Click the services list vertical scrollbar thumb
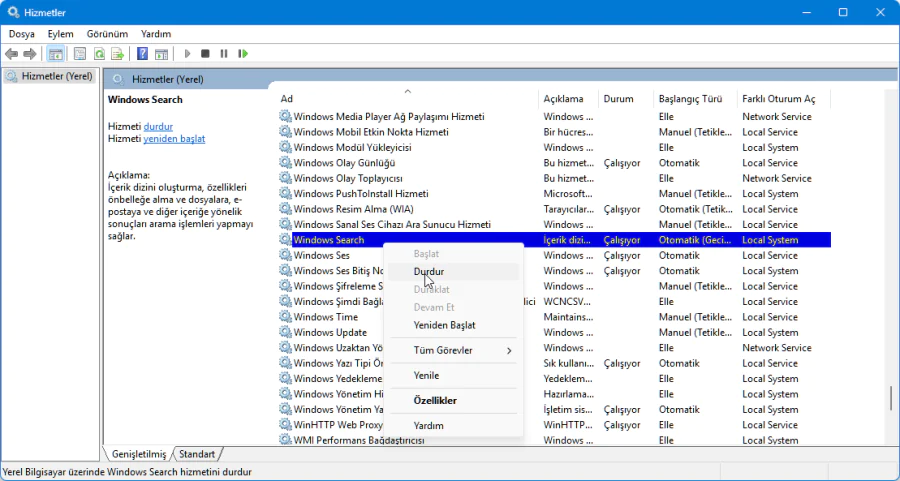 tap(891, 399)
